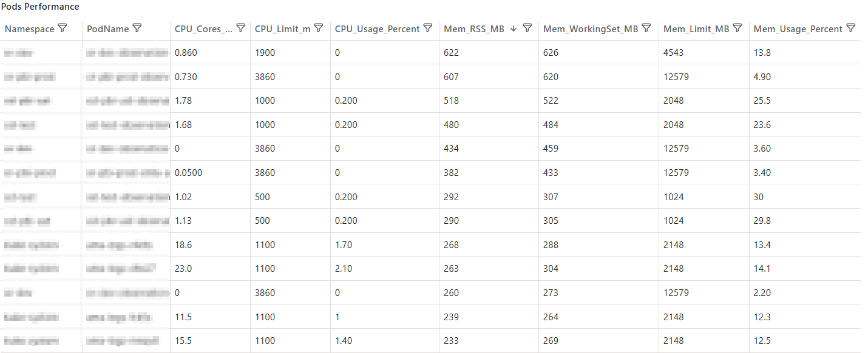Click the Mem_WorkingSet_MB value 522
This screenshot has height=353, width=868.
(551, 101)
